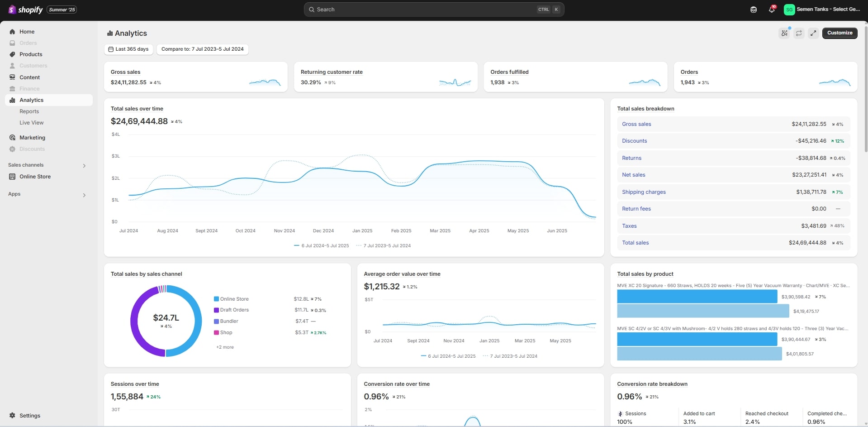This screenshot has width=868, height=427.
Task: Open Total sales by product report
Action: [645, 274]
